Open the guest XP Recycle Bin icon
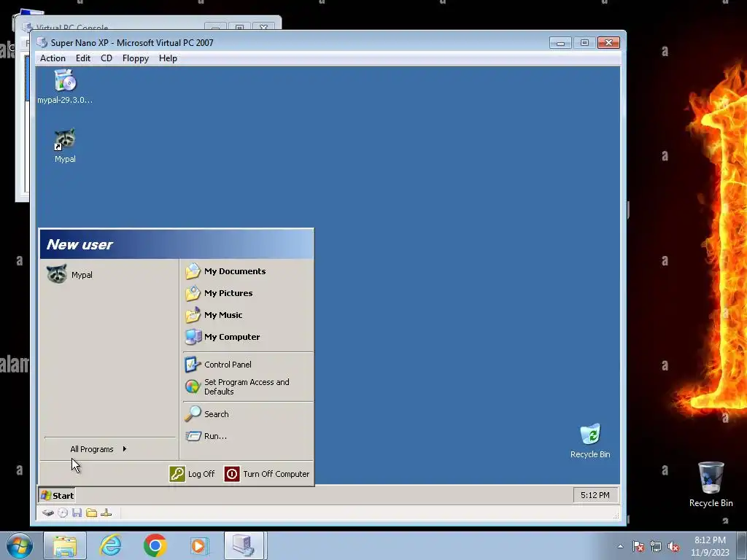This screenshot has height=560, width=747. tap(590, 441)
